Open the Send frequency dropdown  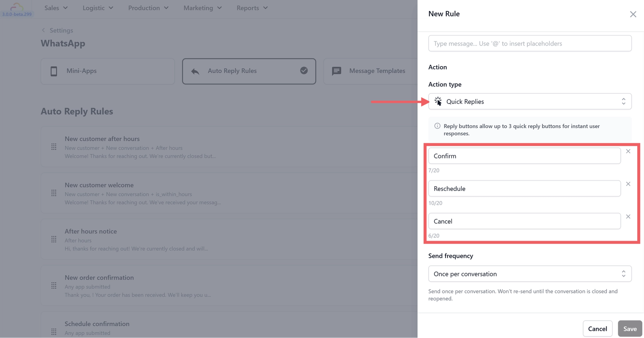click(x=530, y=274)
